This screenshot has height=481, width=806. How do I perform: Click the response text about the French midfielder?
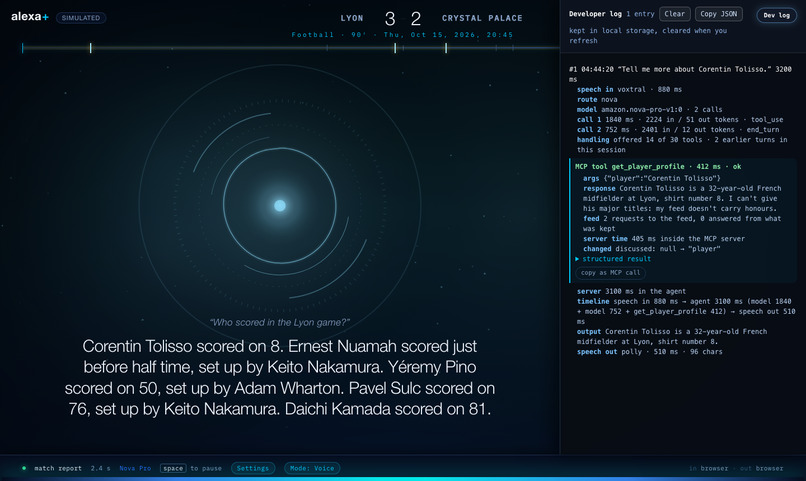(x=682, y=198)
